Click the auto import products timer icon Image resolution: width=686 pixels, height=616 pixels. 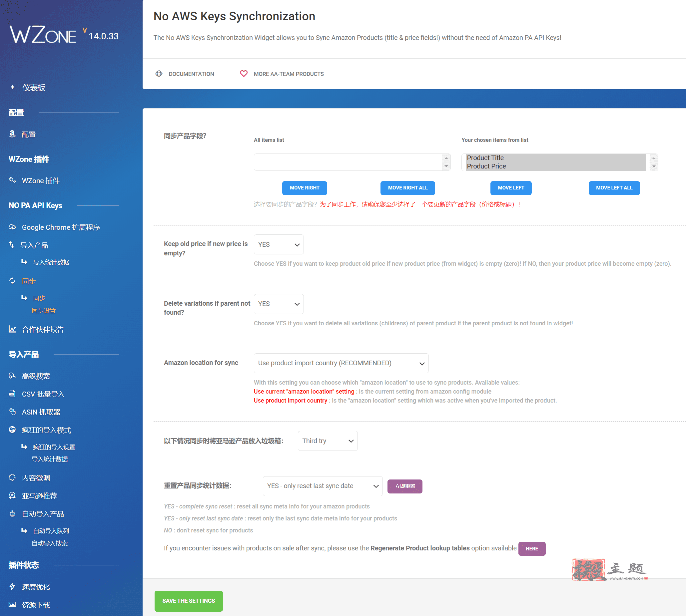[x=12, y=513]
